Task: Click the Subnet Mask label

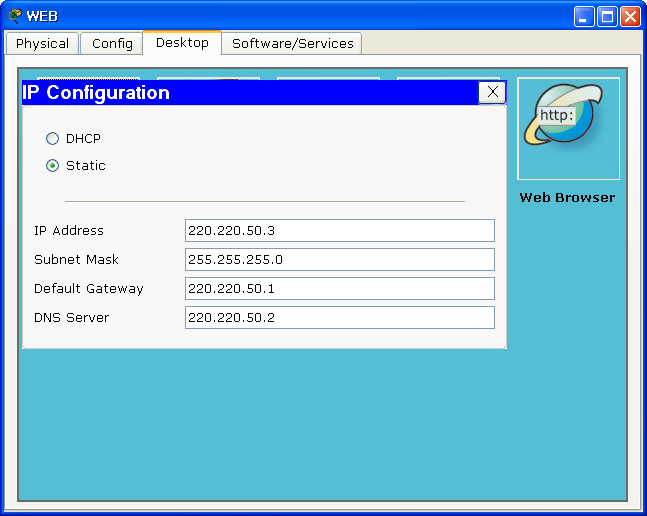Action: 76,259
